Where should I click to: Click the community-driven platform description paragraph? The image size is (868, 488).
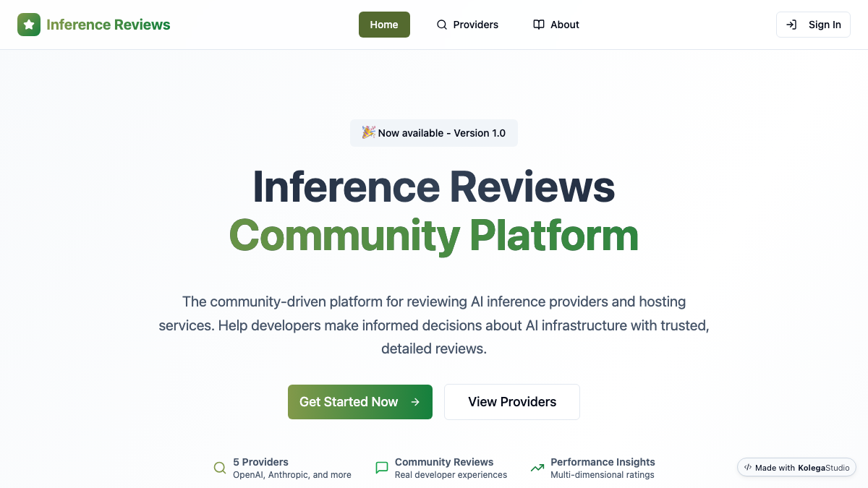(434, 325)
